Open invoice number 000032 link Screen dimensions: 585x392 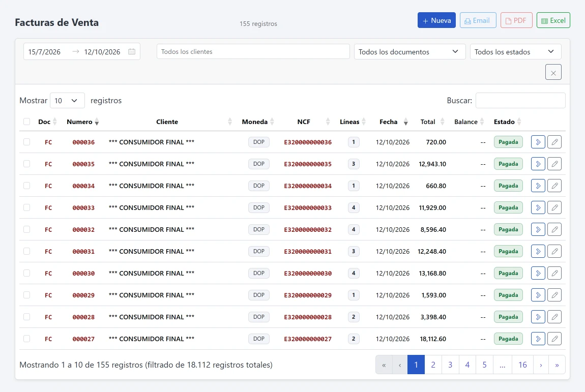[x=83, y=230]
